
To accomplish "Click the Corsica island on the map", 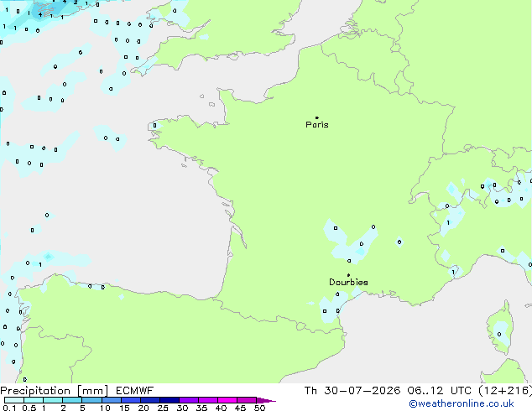I will coord(500,329).
